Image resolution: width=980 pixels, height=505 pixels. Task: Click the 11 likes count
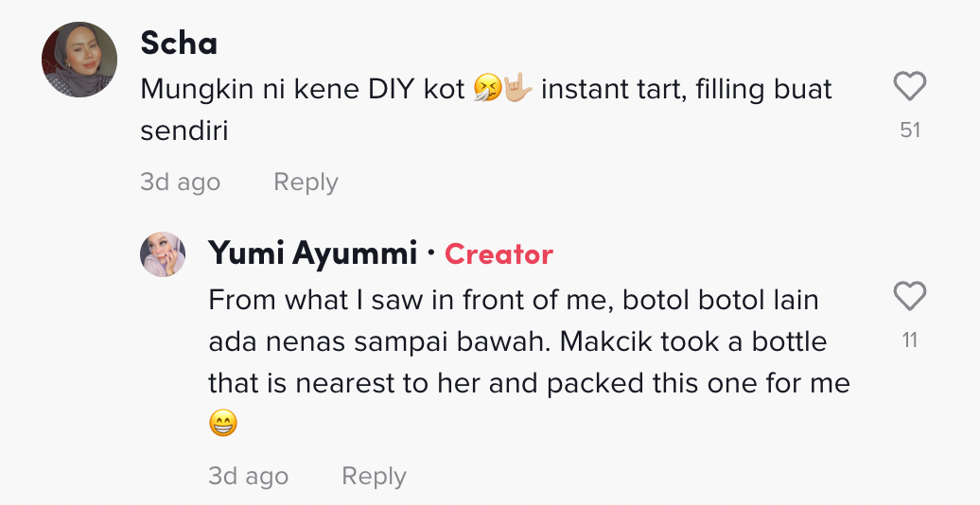tap(910, 340)
